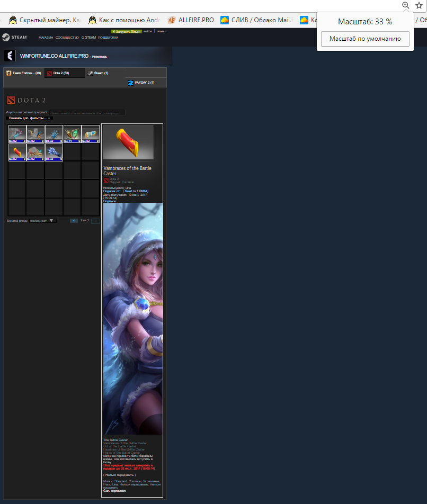Click the green Загрузить Steam button
Viewport: 427px width, 504px height.
pyautogui.click(x=127, y=32)
